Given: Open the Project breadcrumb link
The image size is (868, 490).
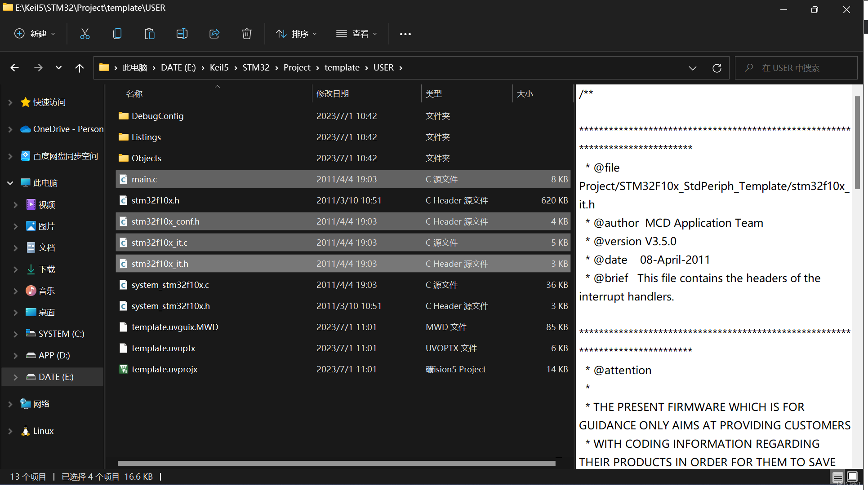Looking at the screenshot, I should [297, 67].
